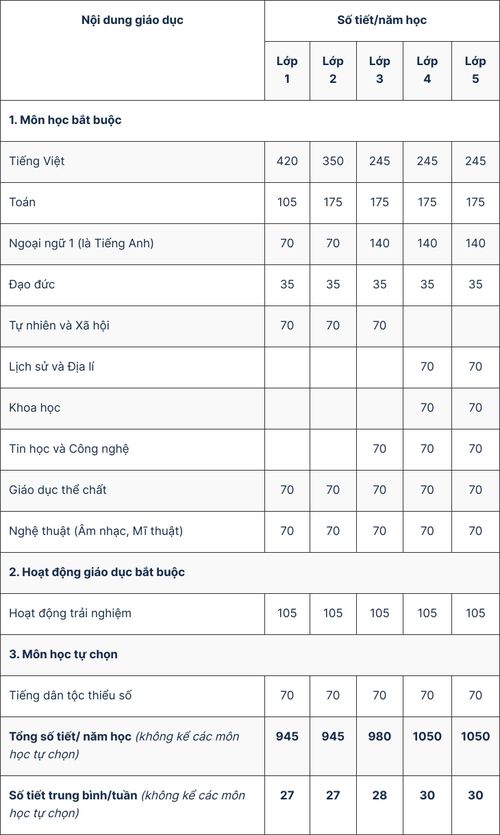500x835 pixels.
Task: Select the 1050 total under Lớp 5
Action: click(x=475, y=736)
